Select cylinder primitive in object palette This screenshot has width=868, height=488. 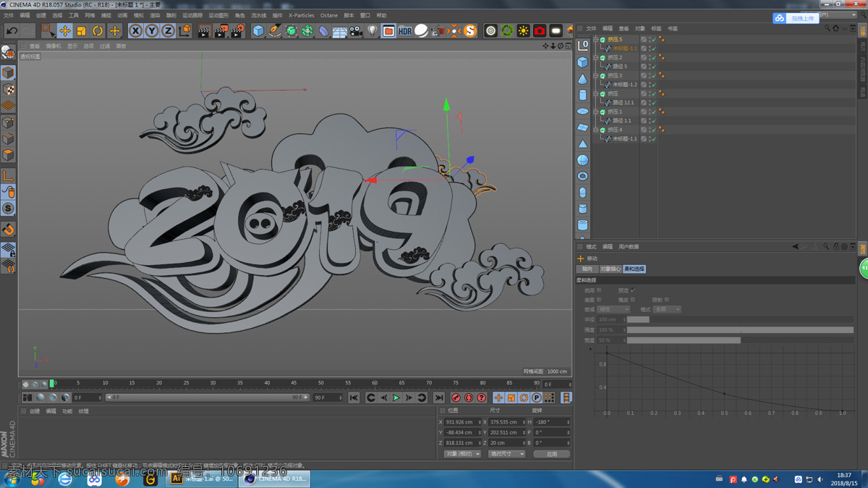coord(583,95)
